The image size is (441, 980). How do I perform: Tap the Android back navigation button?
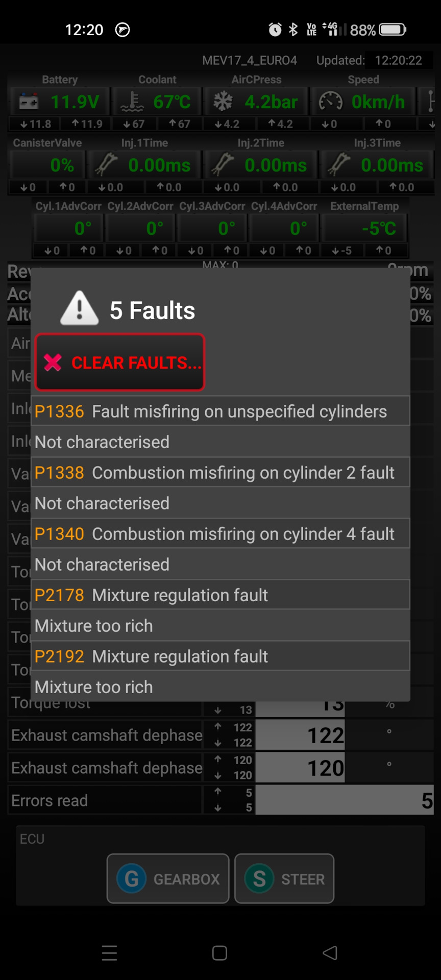pyautogui.click(x=330, y=952)
